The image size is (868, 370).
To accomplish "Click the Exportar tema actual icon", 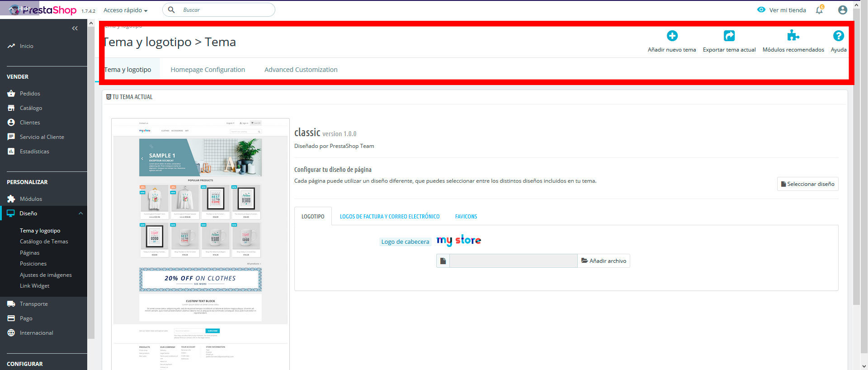I will 729,36.
